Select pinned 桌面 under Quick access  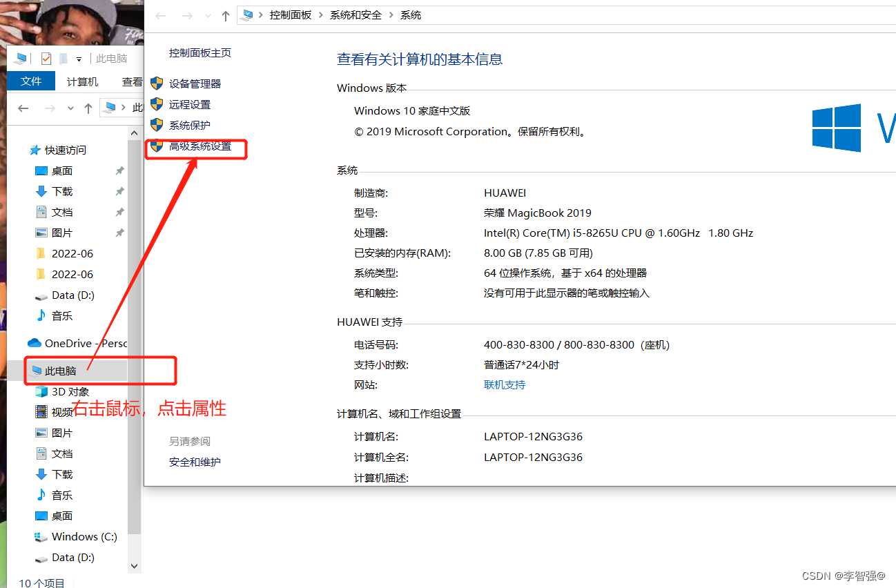tap(62, 170)
